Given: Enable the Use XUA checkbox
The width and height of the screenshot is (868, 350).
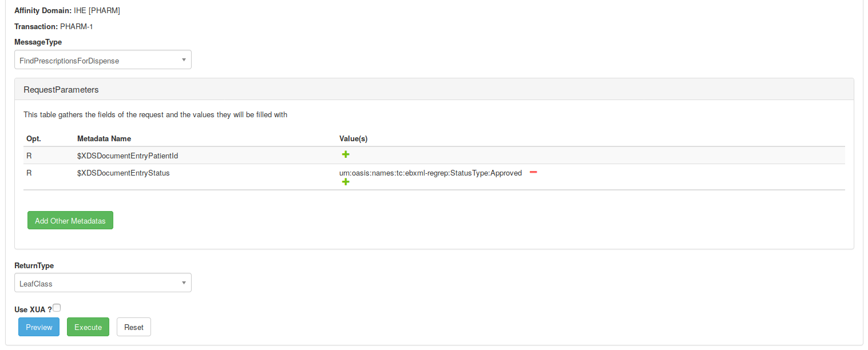Looking at the screenshot, I should pyautogui.click(x=57, y=308).
